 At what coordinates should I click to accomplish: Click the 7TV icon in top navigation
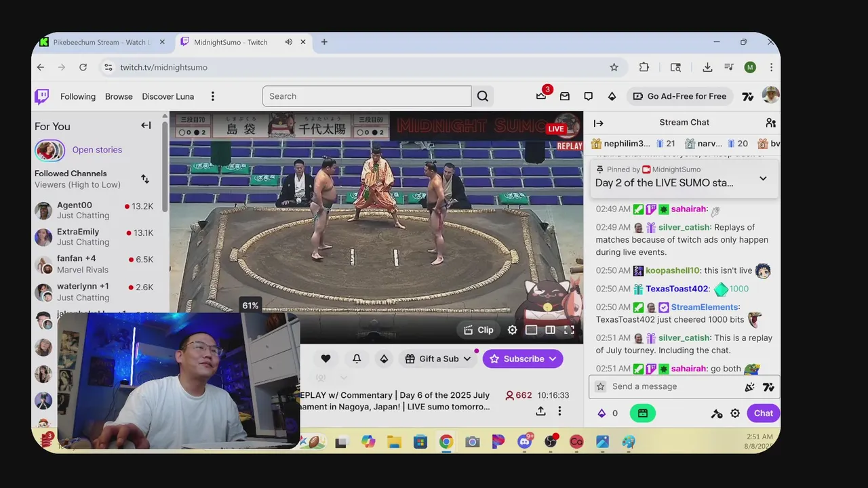point(748,96)
